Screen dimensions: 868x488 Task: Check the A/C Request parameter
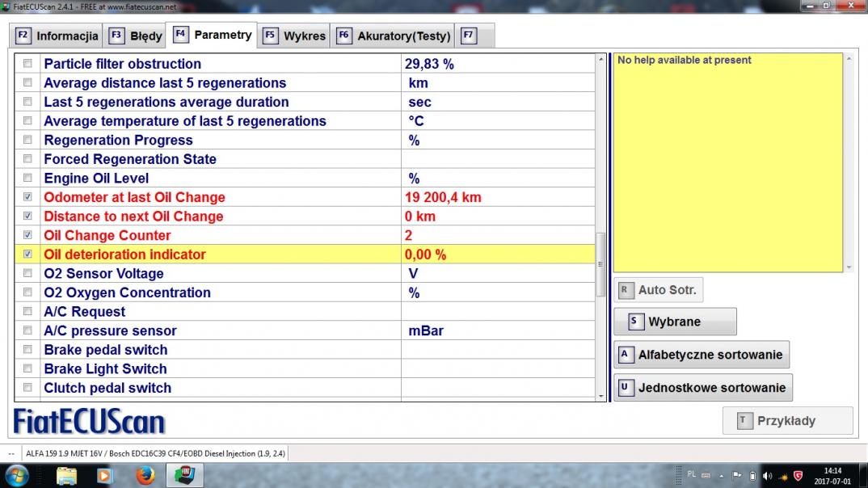coord(27,312)
